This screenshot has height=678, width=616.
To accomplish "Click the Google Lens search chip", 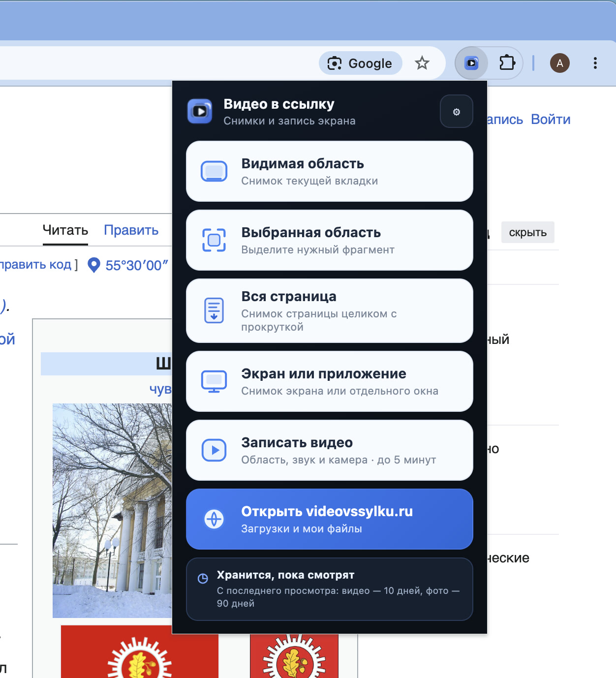I will (360, 63).
